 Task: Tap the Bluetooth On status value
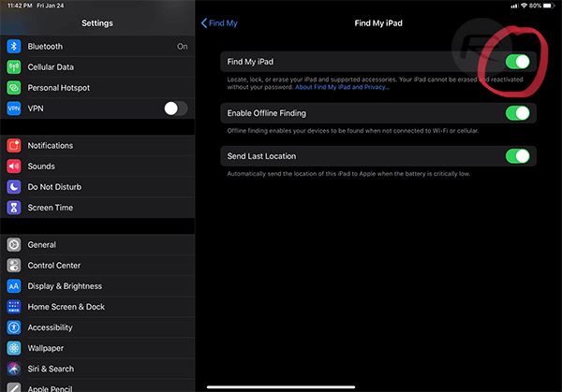coord(182,47)
